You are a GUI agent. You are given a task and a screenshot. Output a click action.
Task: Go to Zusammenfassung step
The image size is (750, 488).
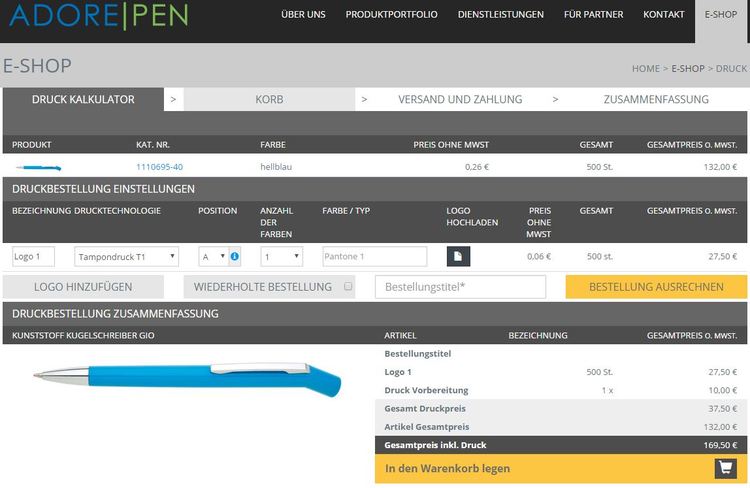[x=656, y=100]
